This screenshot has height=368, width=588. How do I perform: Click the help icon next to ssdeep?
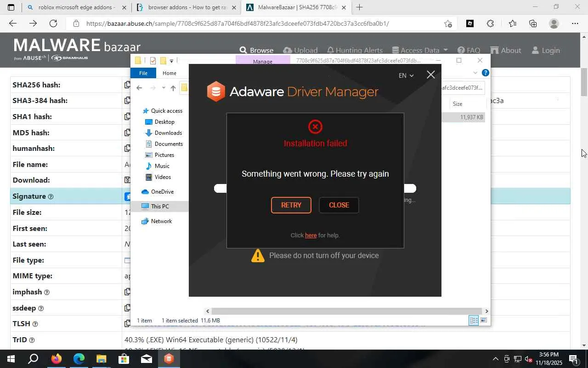click(x=41, y=309)
